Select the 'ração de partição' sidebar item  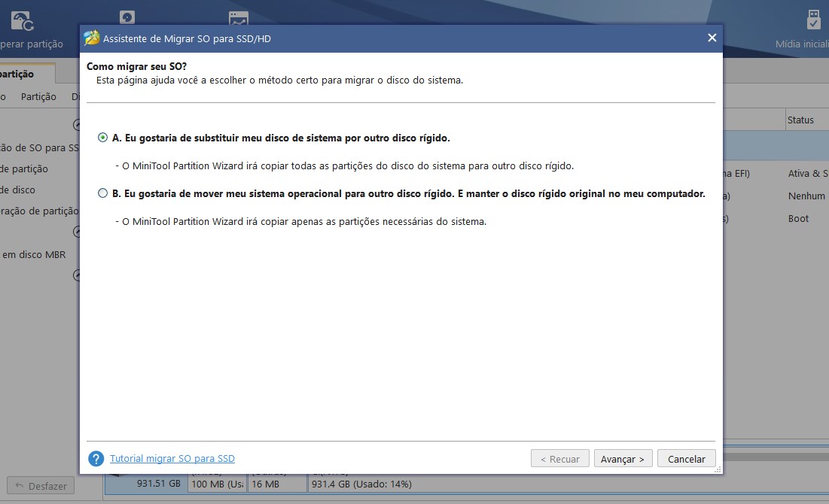pyautogui.click(x=39, y=211)
